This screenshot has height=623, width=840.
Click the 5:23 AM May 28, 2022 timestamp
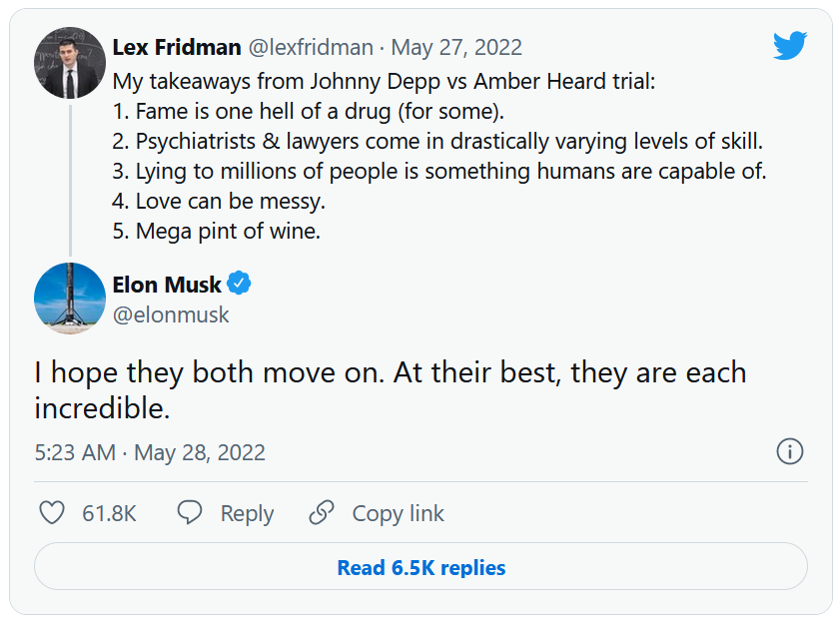(150, 452)
